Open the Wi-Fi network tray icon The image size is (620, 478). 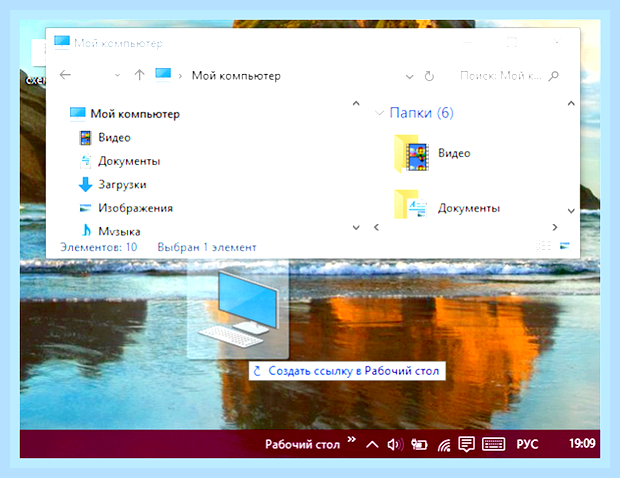[444, 446]
